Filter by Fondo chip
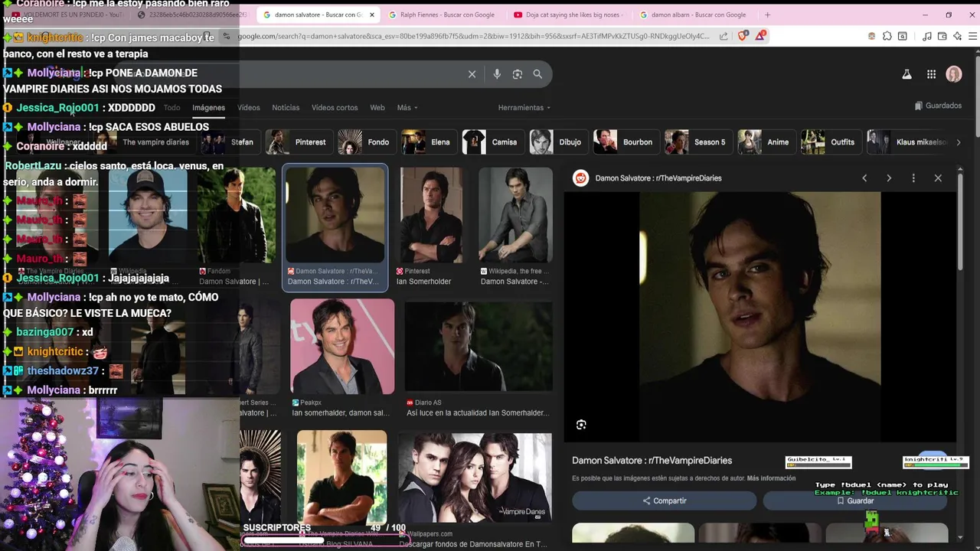The image size is (980, 551). click(367, 142)
